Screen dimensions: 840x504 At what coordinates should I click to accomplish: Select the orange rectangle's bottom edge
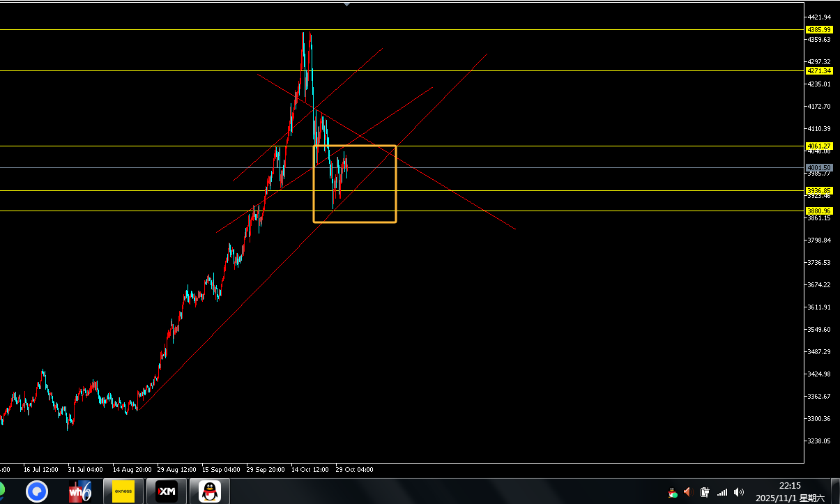point(355,222)
